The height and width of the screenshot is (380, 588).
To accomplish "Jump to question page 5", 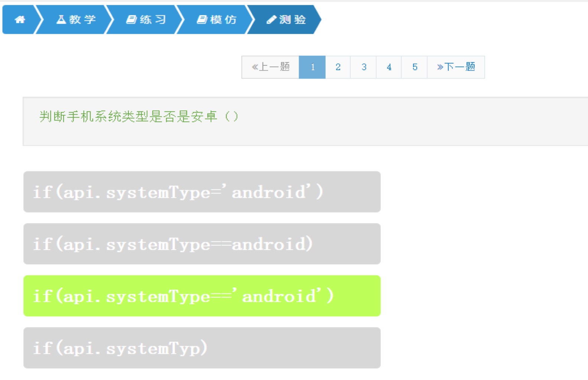I will pos(415,67).
